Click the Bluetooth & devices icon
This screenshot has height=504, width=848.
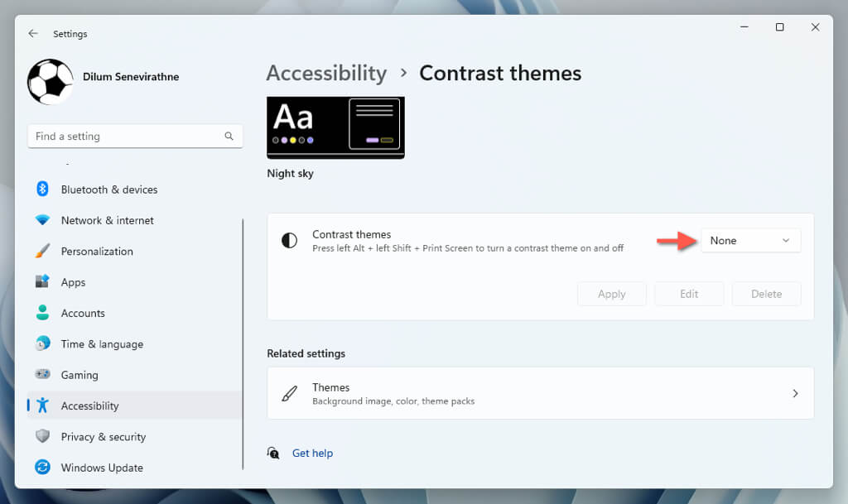(43, 190)
